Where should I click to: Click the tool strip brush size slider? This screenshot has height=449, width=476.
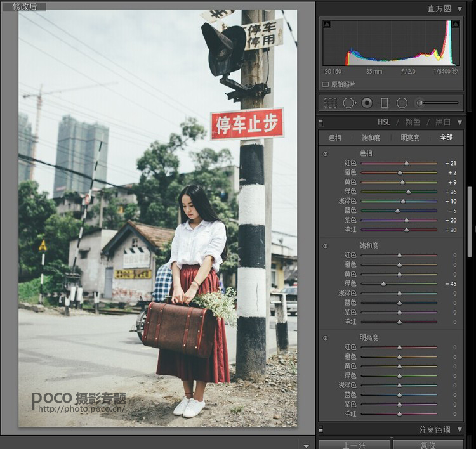pos(439,103)
